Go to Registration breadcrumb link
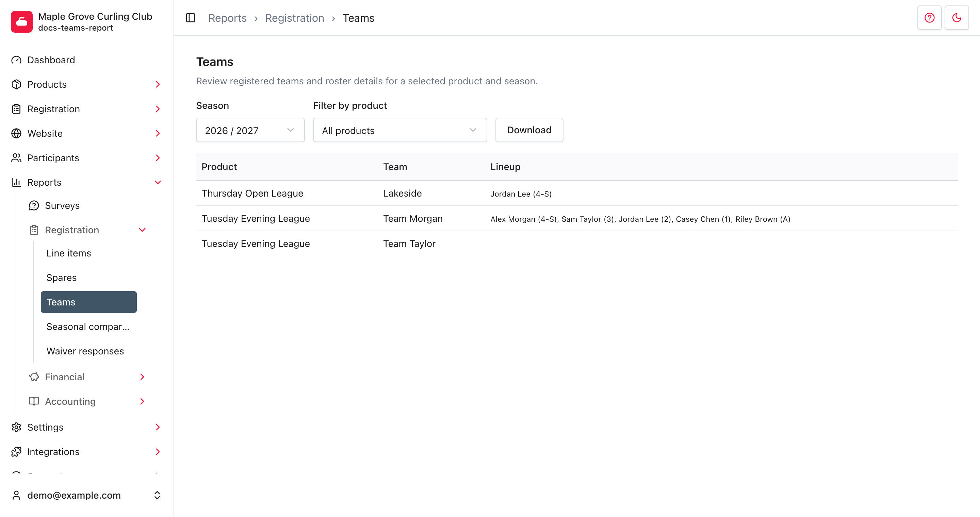The width and height of the screenshot is (980, 517). point(294,18)
